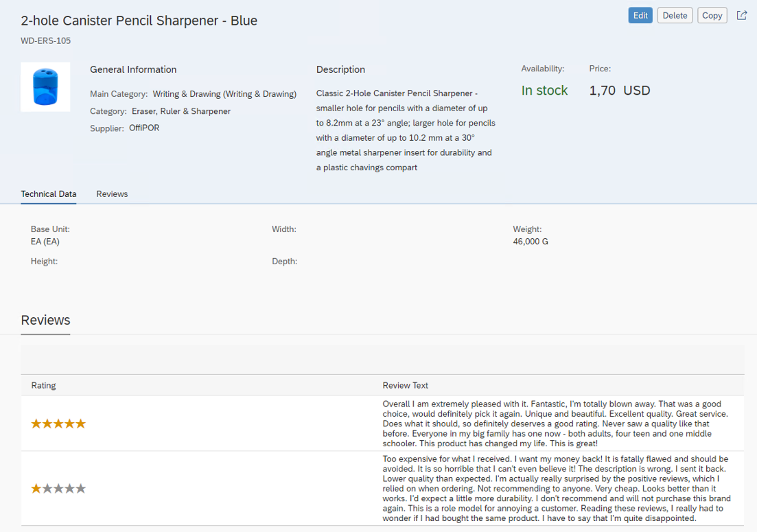Click the supplier name OffiPOR

tap(144, 128)
